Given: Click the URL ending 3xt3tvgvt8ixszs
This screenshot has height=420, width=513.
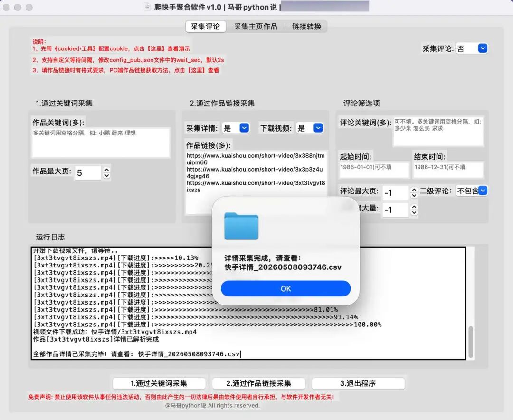Looking at the screenshot, I should 256,186.
